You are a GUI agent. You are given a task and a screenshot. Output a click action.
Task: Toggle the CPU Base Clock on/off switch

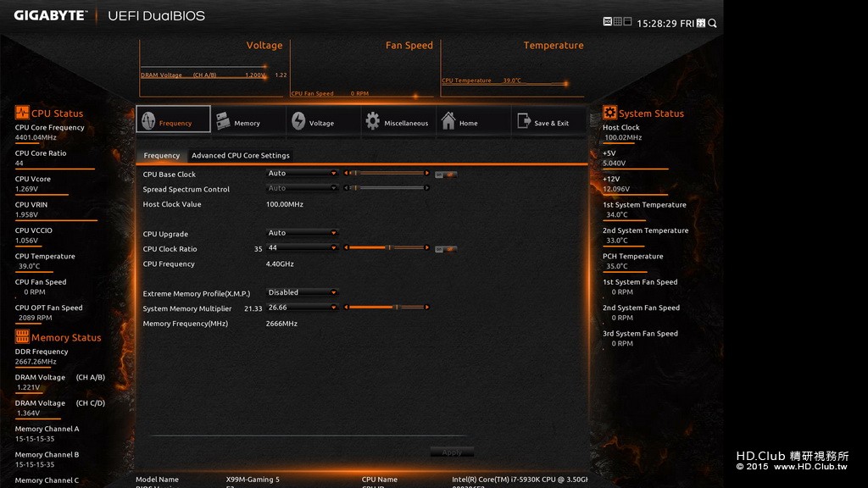click(446, 175)
